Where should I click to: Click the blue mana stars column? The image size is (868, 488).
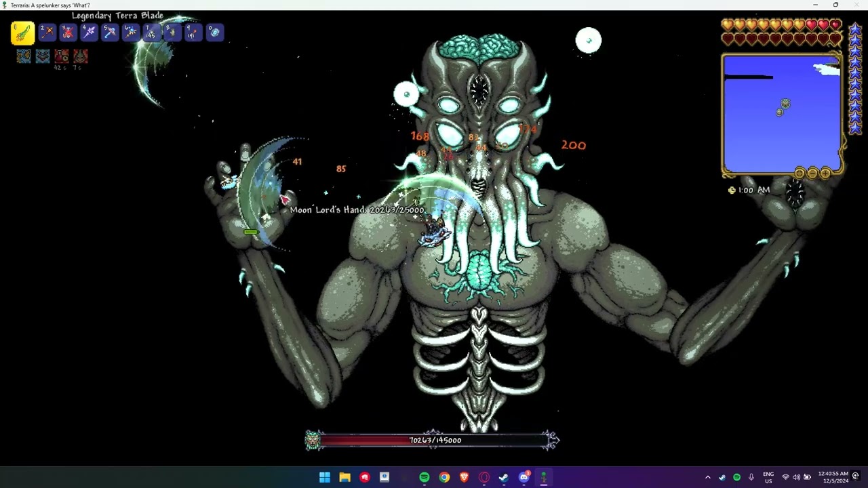click(855, 79)
